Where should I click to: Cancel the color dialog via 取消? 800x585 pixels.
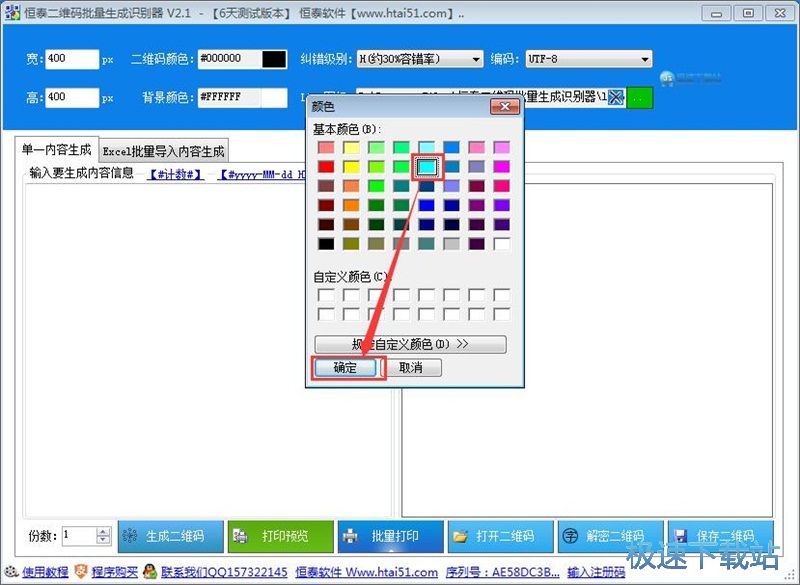point(414,367)
